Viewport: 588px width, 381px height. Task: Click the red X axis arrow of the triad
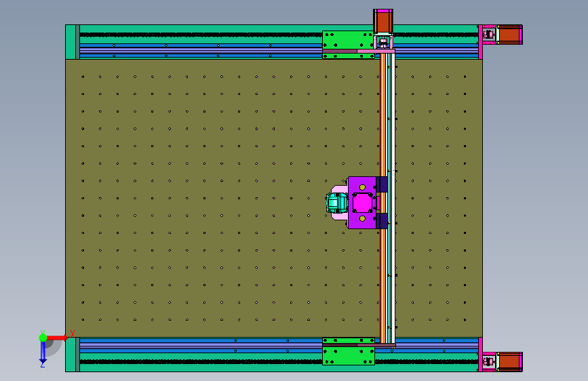pyautogui.click(x=57, y=338)
